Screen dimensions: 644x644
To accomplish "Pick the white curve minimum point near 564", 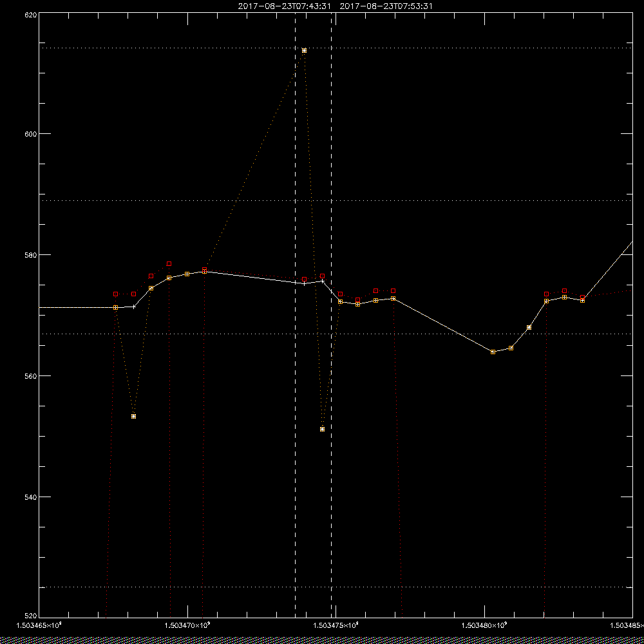I will (x=493, y=352).
